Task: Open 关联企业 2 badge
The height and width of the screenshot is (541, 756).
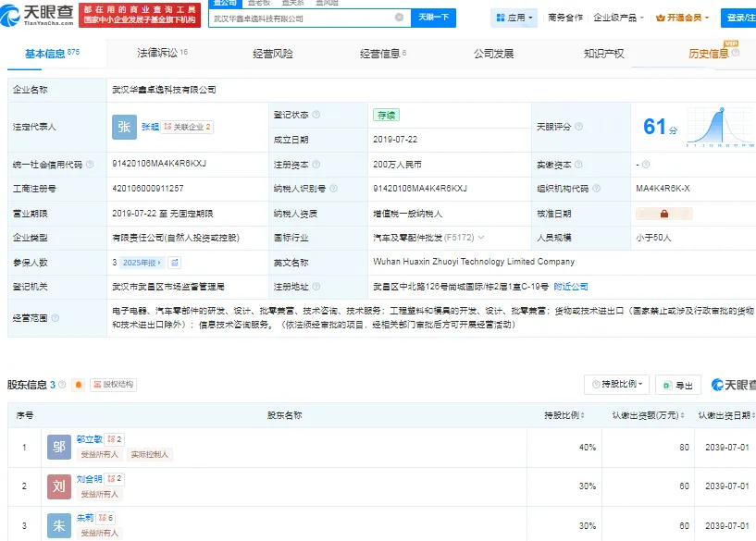Action: point(187,127)
